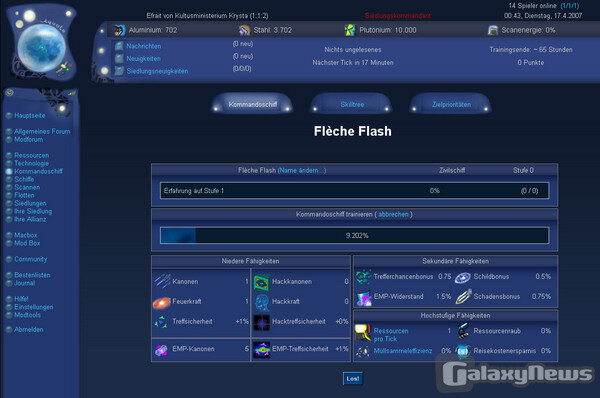
Task: Open Community in sidebar
Action: pos(31,259)
